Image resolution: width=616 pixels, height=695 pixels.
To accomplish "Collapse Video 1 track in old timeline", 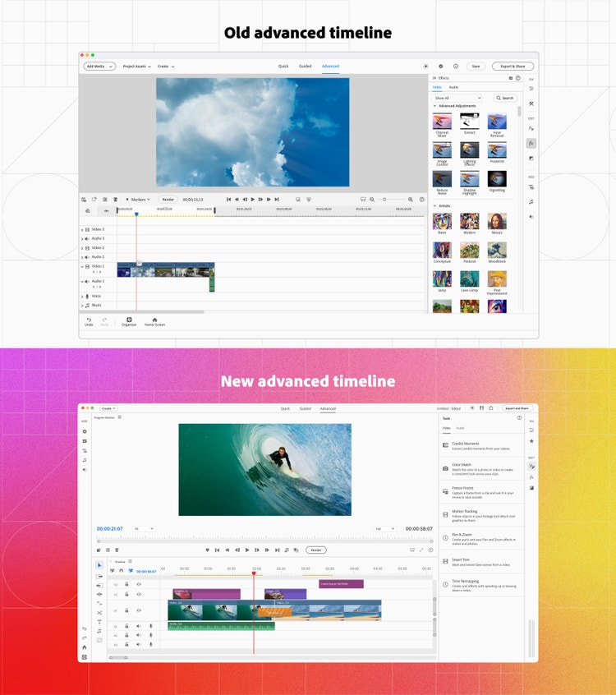I will click(x=82, y=266).
